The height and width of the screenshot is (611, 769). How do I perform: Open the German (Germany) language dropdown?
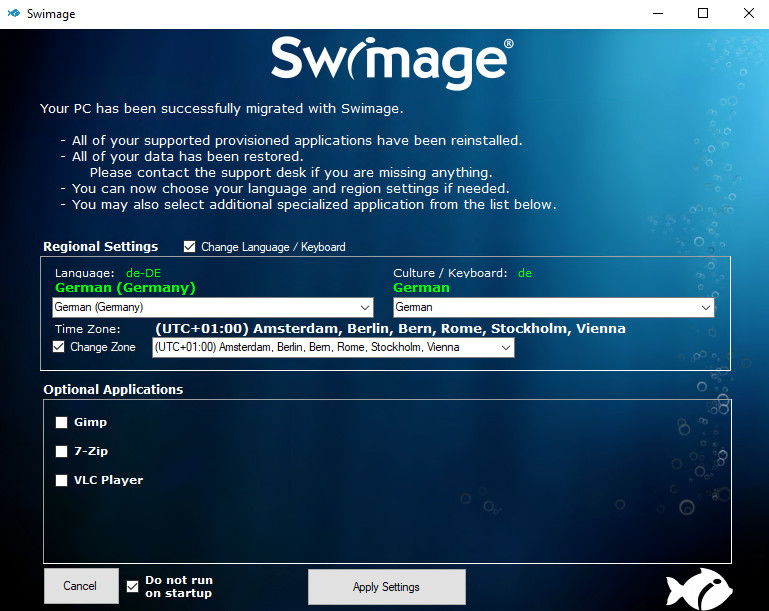tap(212, 307)
